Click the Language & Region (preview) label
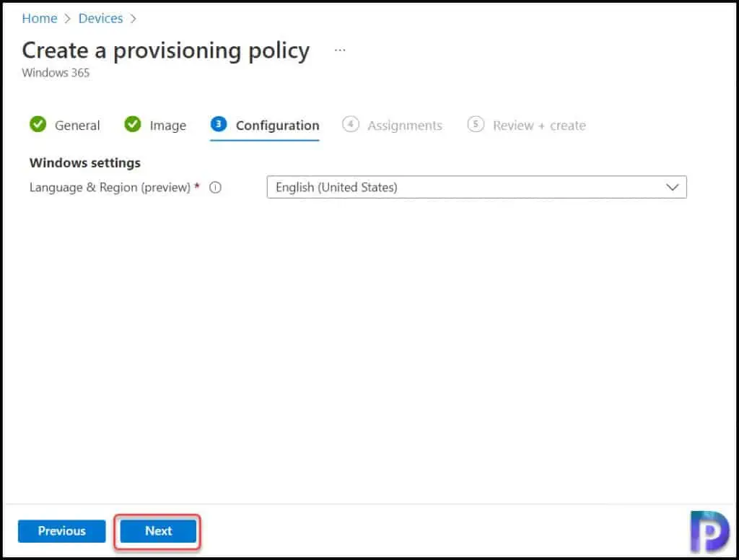This screenshot has width=739, height=560. 110,188
